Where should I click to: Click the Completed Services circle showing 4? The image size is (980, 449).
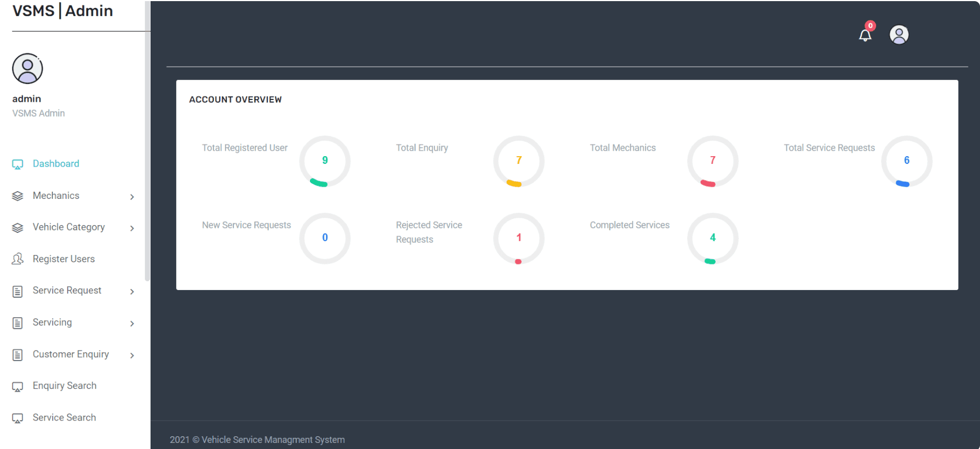coord(712,238)
